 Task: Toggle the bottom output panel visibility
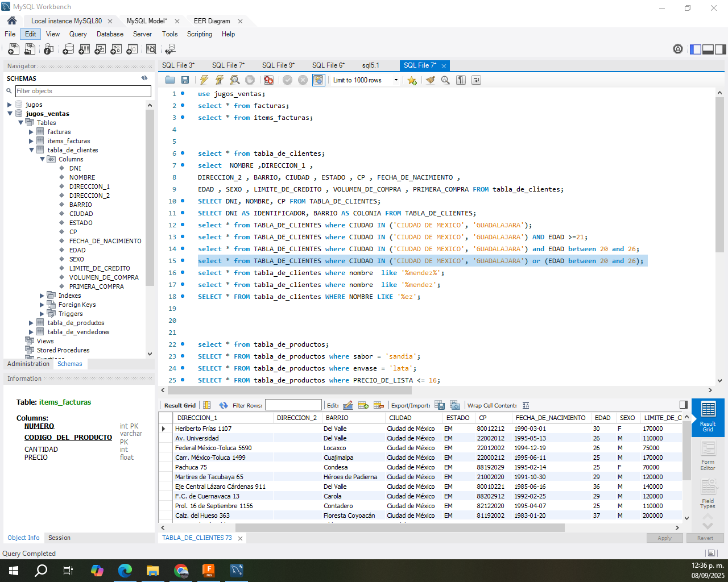coord(708,49)
